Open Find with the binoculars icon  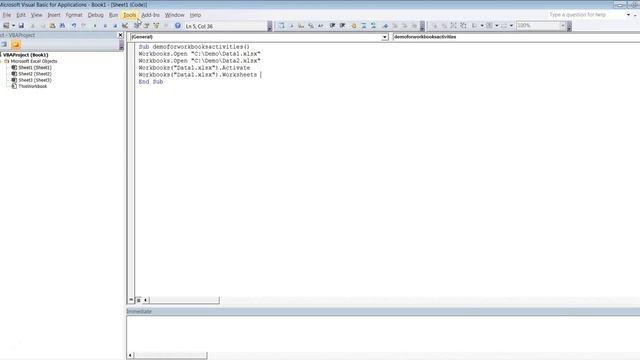(62, 26)
